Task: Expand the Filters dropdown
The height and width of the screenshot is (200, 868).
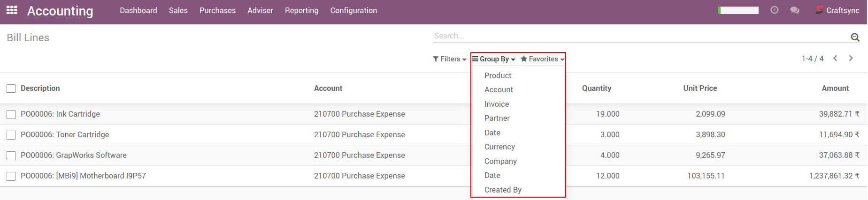Action: pyautogui.click(x=449, y=59)
